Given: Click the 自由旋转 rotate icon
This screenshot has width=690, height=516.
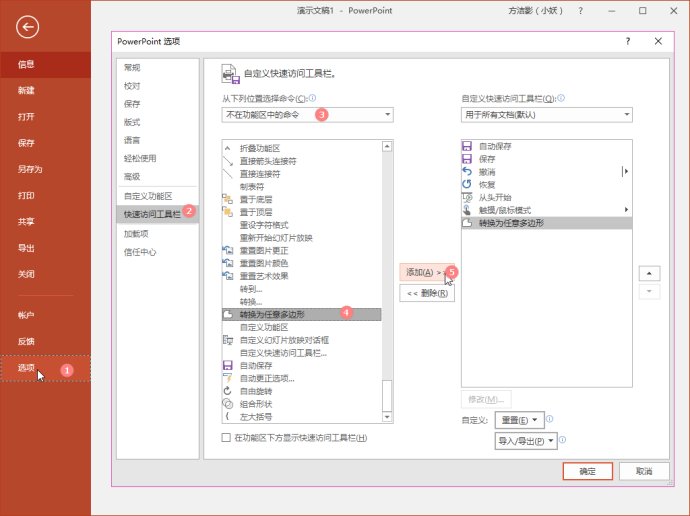Looking at the screenshot, I should point(228,391).
